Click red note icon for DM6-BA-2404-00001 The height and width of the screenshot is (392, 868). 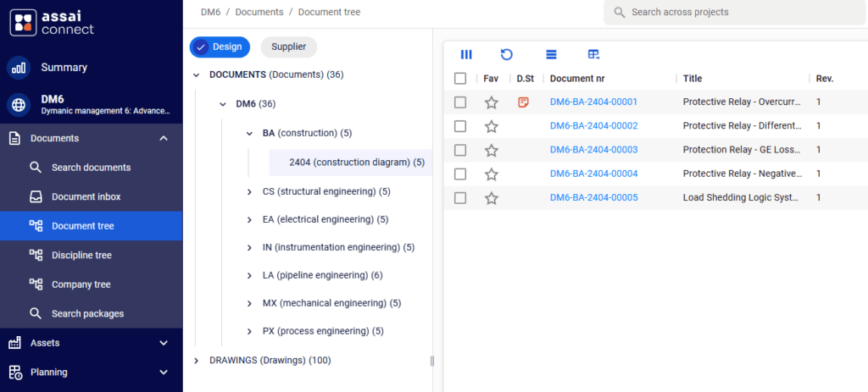pos(524,102)
